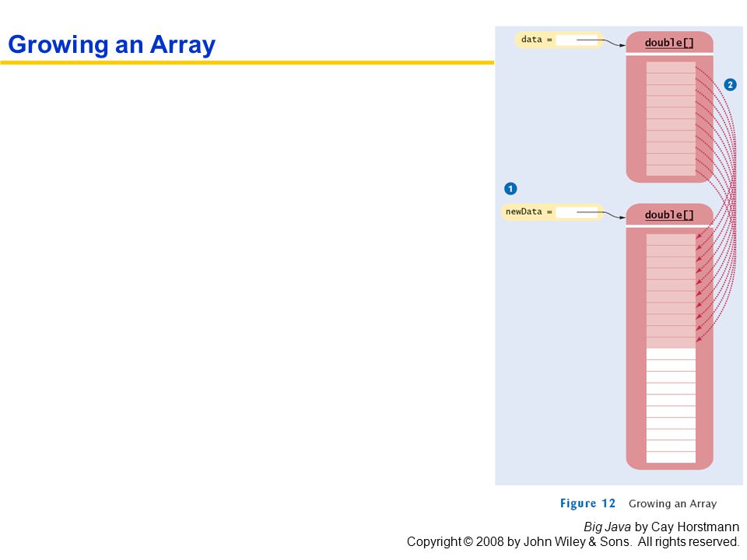Click the reference box beside 'data ='
This screenshot has width=747, height=560.
pyautogui.click(x=577, y=40)
